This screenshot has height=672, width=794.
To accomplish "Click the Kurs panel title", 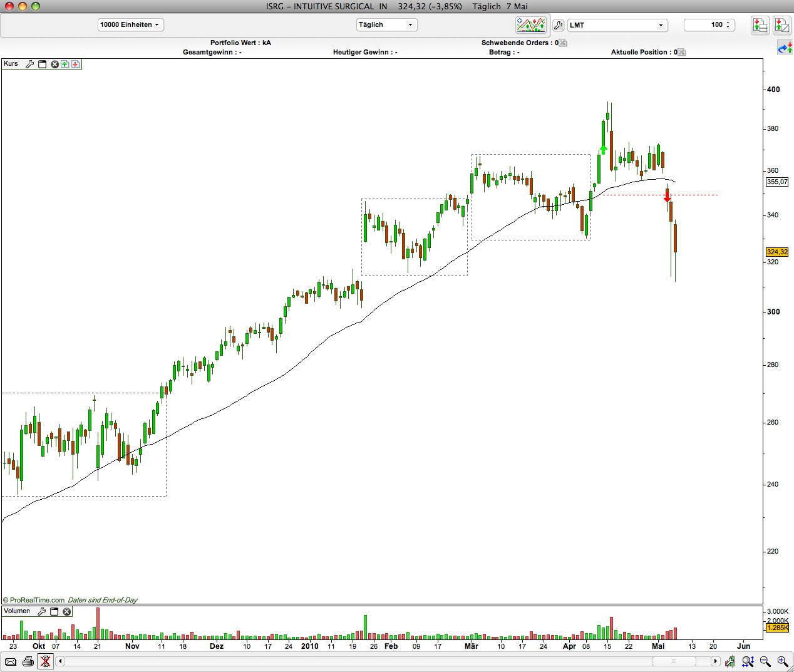I will pyautogui.click(x=11, y=64).
